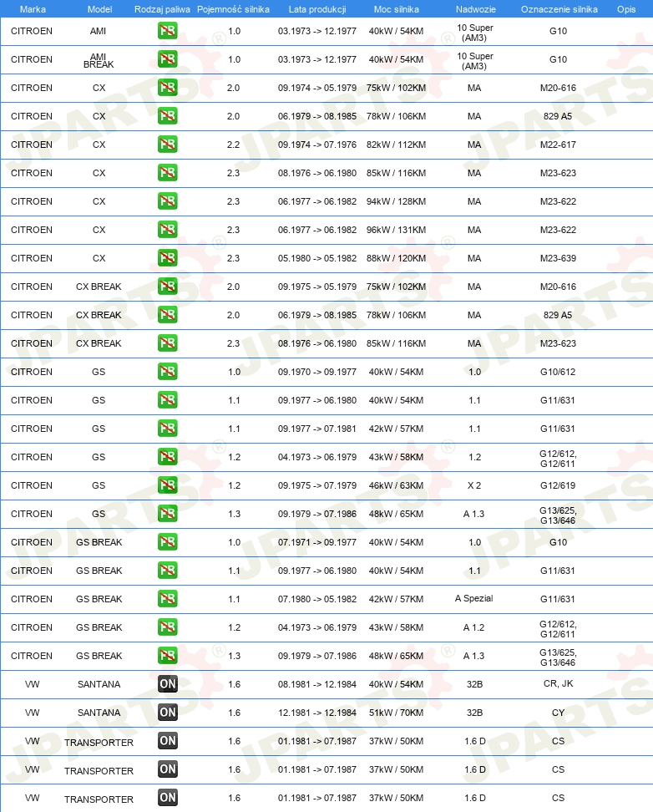Click the ON diesel icon in the SANTANA CY row
Image resolution: width=653 pixels, height=812 pixels.
[x=167, y=713]
